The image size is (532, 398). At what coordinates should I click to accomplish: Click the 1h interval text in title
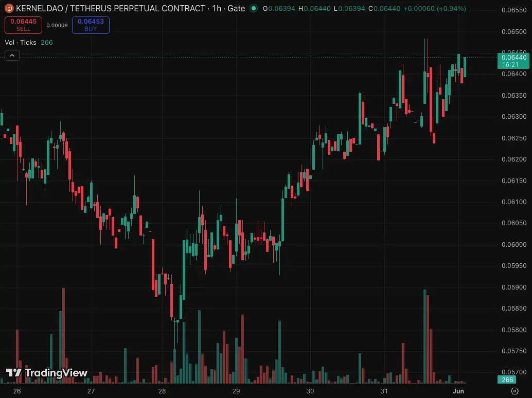tap(217, 8)
